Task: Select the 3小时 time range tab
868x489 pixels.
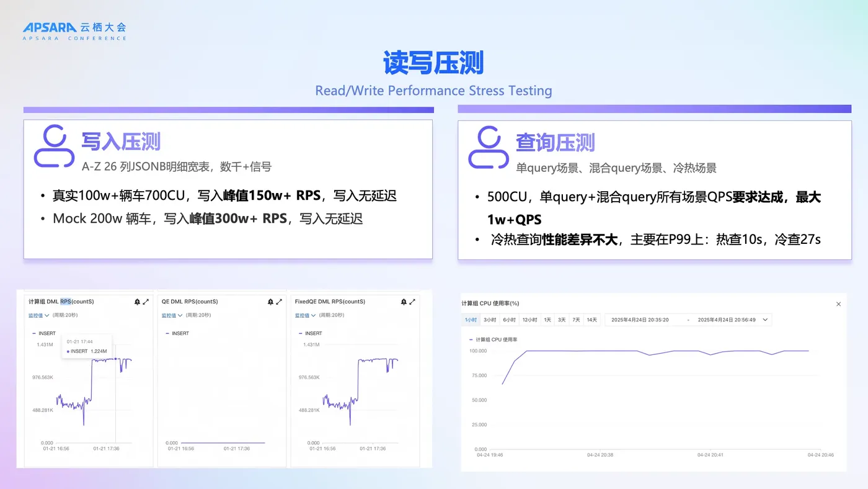Action: coord(490,320)
